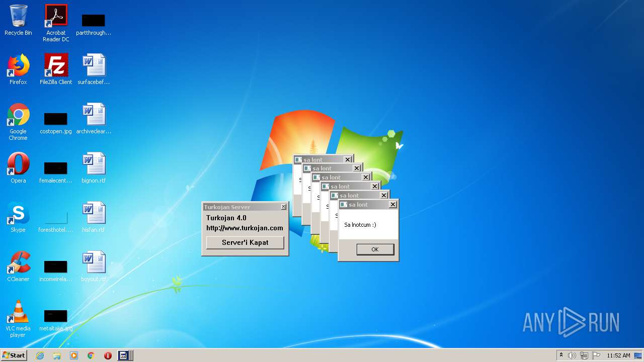The height and width of the screenshot is (362, 644).
Task: Open Windows Media Player from taskbar
Action: pyautogui.click(x=74, y=355)
